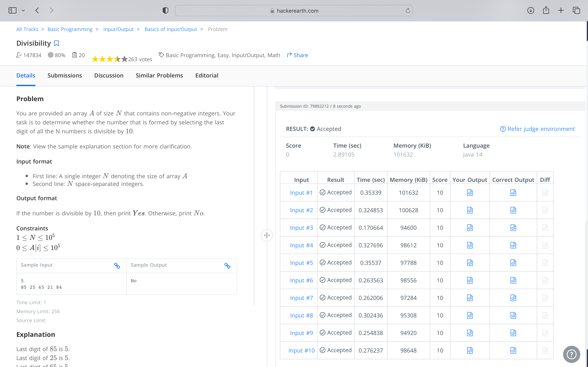The width and height of the screenshot is (588, 367).
Task: Switch to the Submissions tab
Action: tap(65, 75)
